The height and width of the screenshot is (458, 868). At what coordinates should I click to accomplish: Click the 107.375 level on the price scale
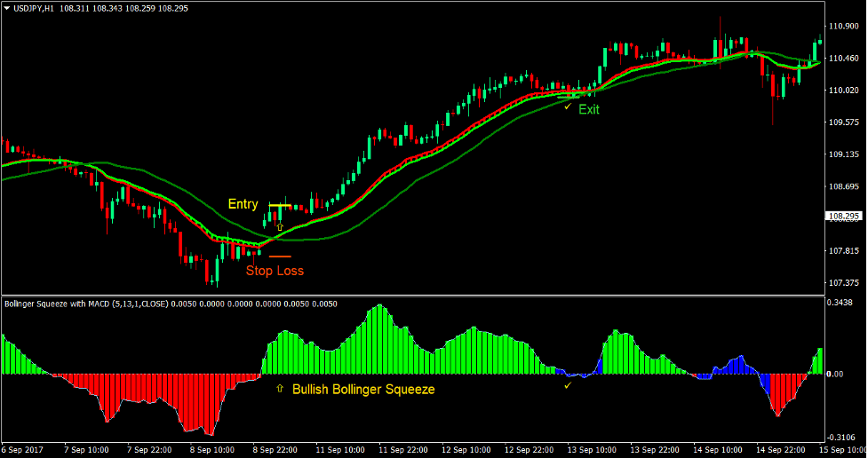pos(844,283)
